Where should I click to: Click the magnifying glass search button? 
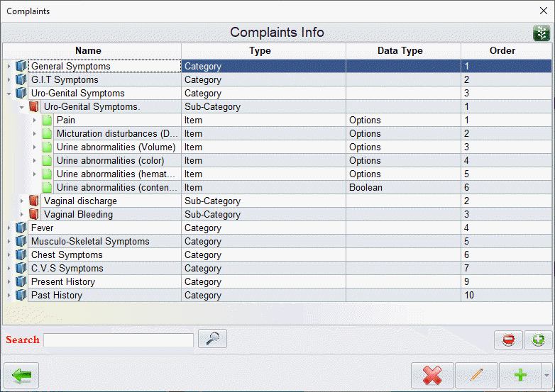pyautogui.click(x=212, y=340)
